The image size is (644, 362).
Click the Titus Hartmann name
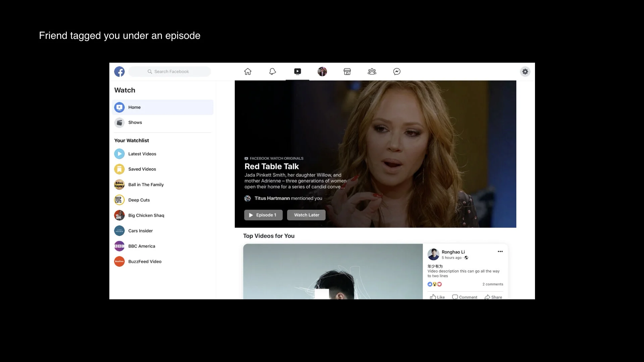pyautogui.click(x=272, y=198)
